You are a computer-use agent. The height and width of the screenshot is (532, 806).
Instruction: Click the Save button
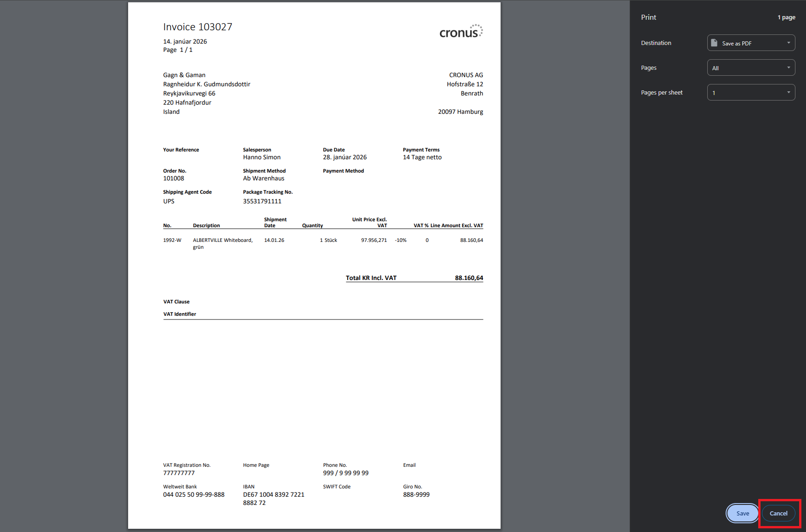[x=742, y=513]
